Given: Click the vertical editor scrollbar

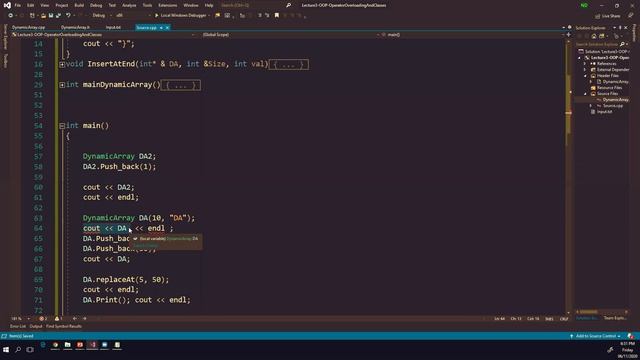Looking at the screenshot, I should click(x=568, y=176).
